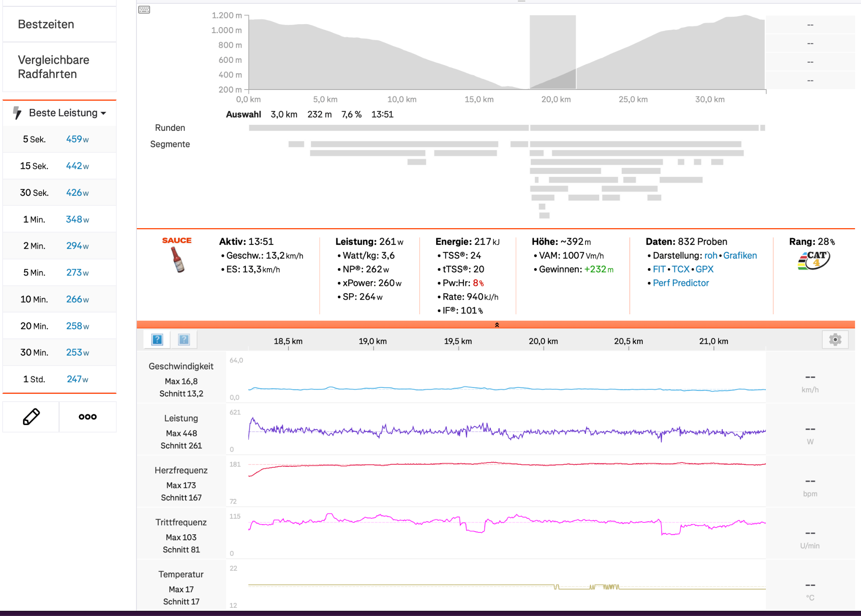Click the second faded question mark icon
861x616 pixels.
(184, 340)
